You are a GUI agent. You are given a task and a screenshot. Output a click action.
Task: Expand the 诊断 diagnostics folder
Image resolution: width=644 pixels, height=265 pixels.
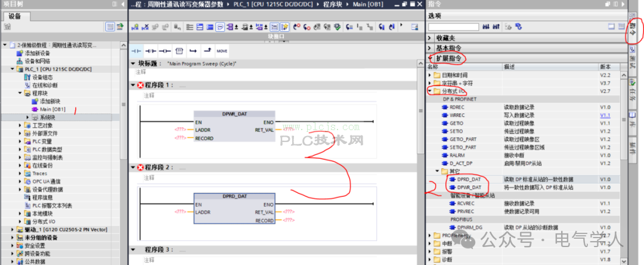430,260
